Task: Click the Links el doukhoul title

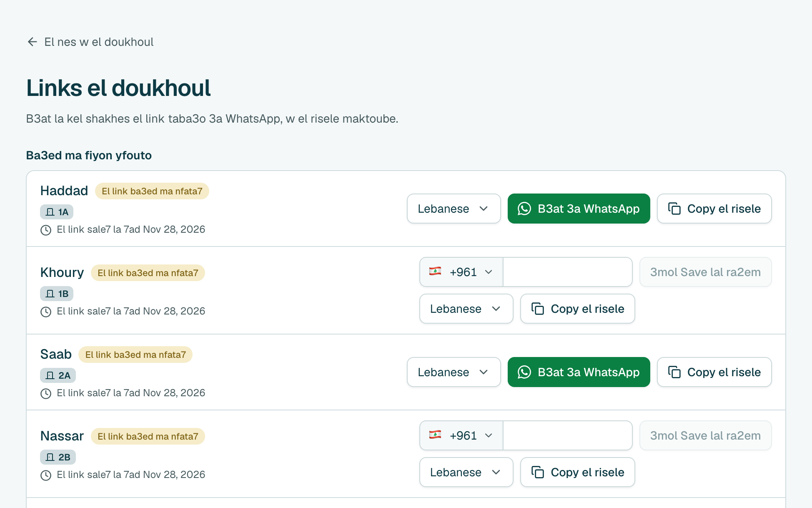Action: 118,88
